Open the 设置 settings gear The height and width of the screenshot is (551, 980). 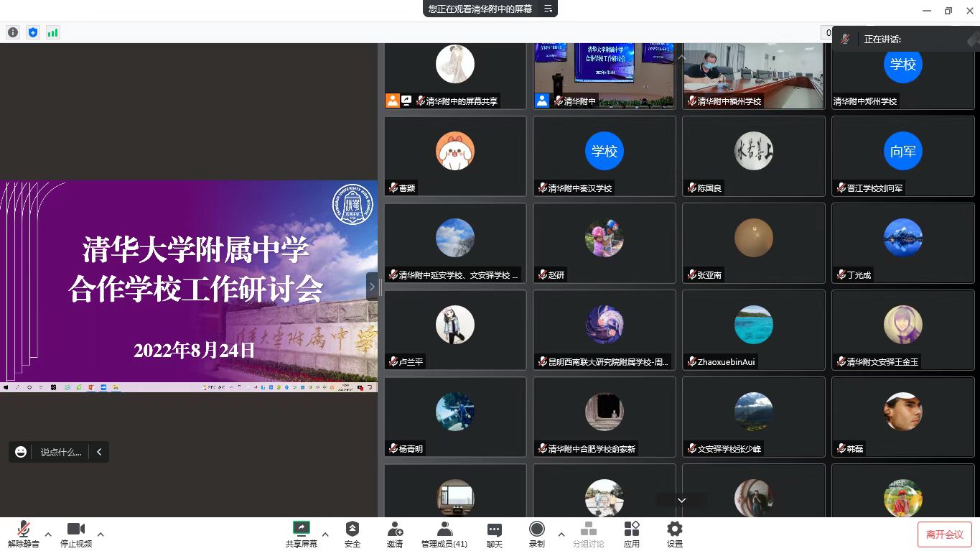pos(674,534)
